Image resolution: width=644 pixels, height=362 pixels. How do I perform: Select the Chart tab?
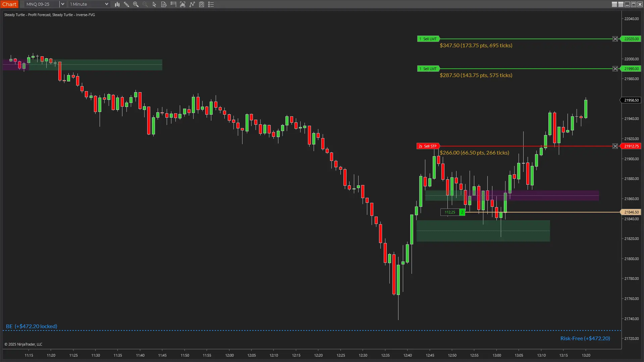click(x=9, y=4)
